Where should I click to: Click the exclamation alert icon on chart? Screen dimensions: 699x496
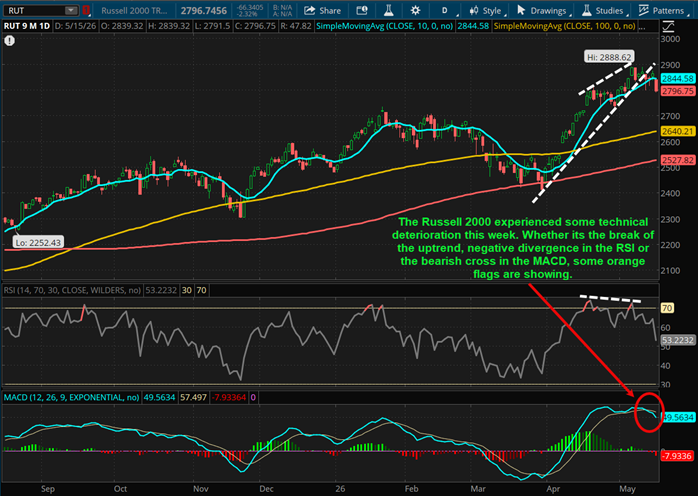click(9, 41)
